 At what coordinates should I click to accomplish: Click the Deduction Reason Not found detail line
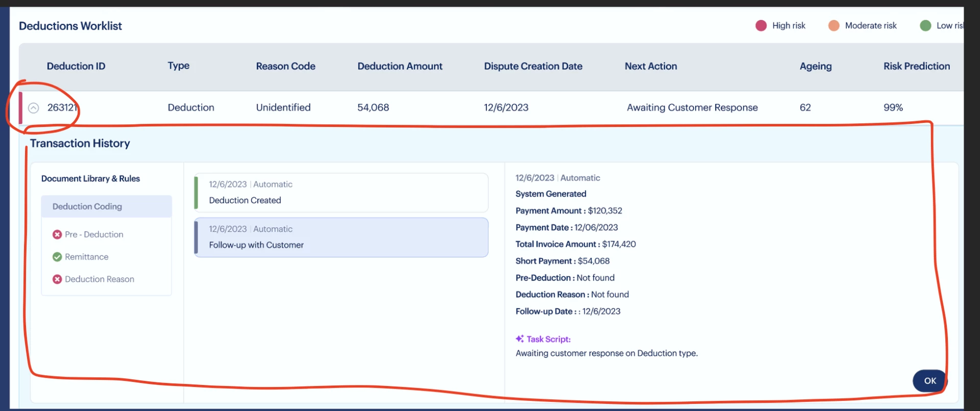pos(572,295)
